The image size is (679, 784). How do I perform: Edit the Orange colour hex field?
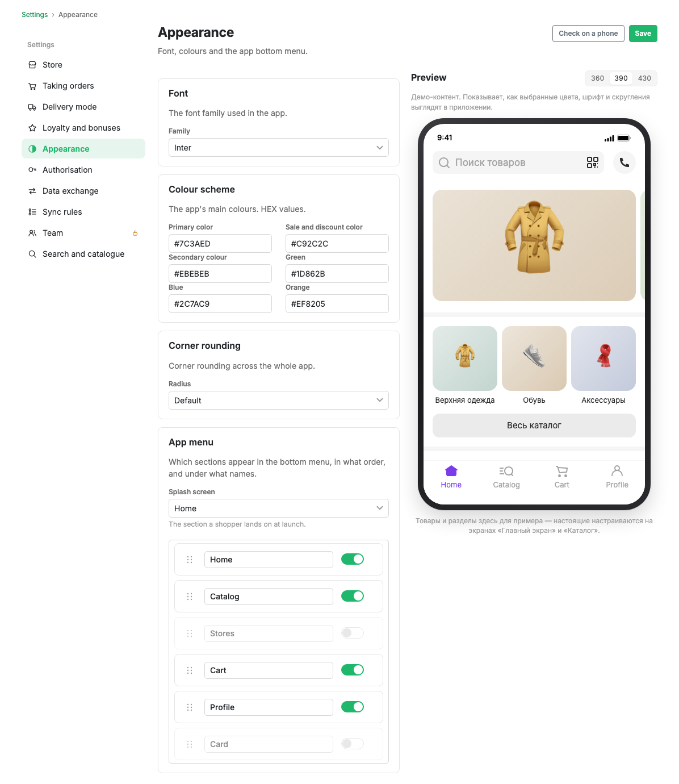tap(337, 304)
